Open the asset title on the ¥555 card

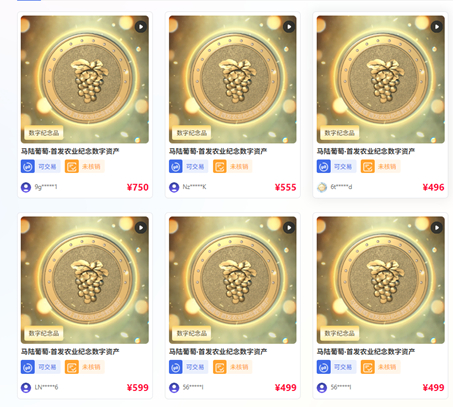(218, 151)
